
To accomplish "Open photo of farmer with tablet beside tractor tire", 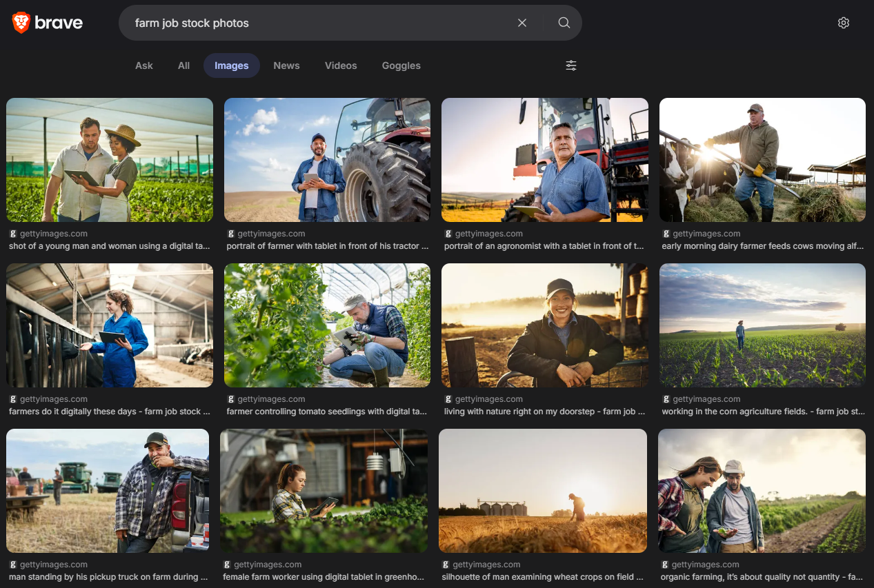I will pos(327,160).
